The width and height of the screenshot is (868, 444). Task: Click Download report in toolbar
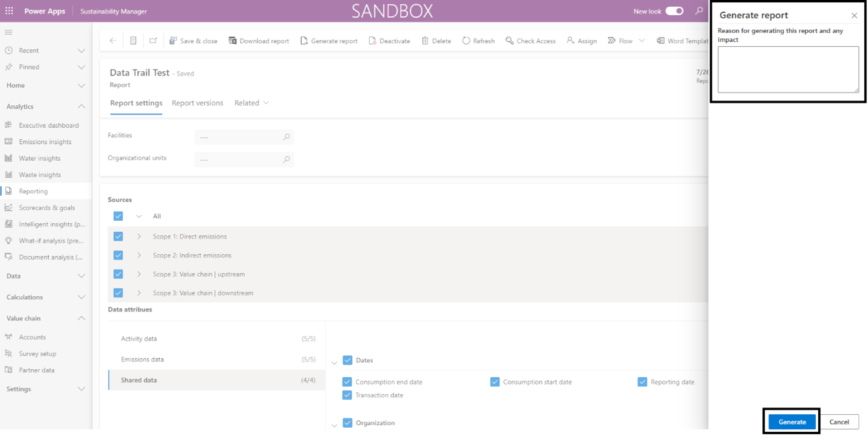259,41
